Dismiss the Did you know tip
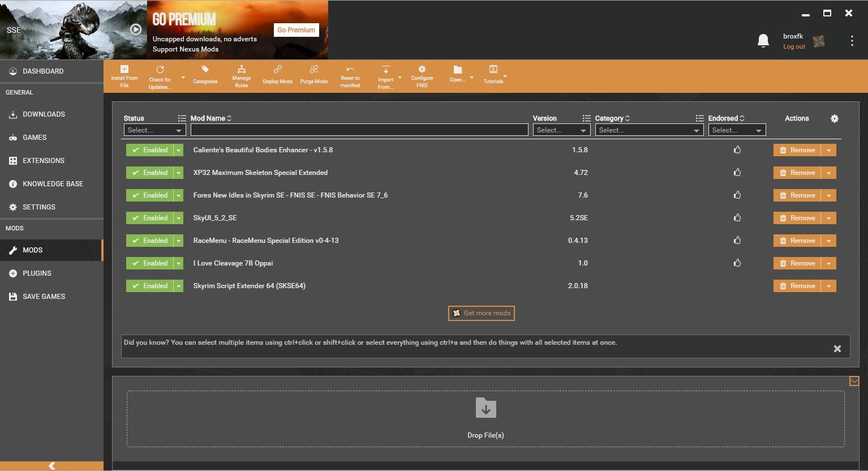Image resolution: width=868 pixels, height=471 pixels. 837,349
